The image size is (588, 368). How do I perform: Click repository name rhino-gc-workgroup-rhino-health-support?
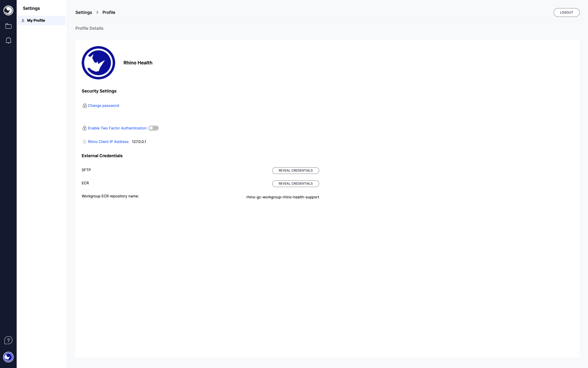click(283, 197)
